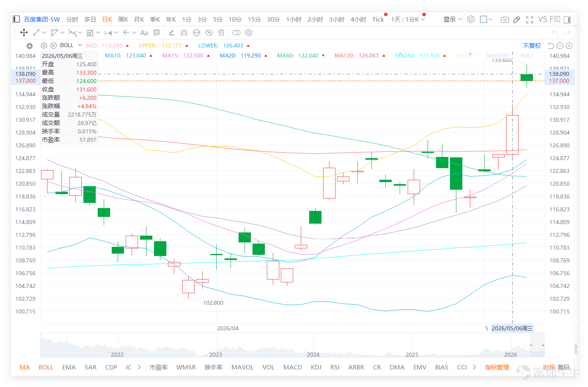Toggle the RSI sub indicator
Viewport: 588px width, 387px height.
pos(335,367)
